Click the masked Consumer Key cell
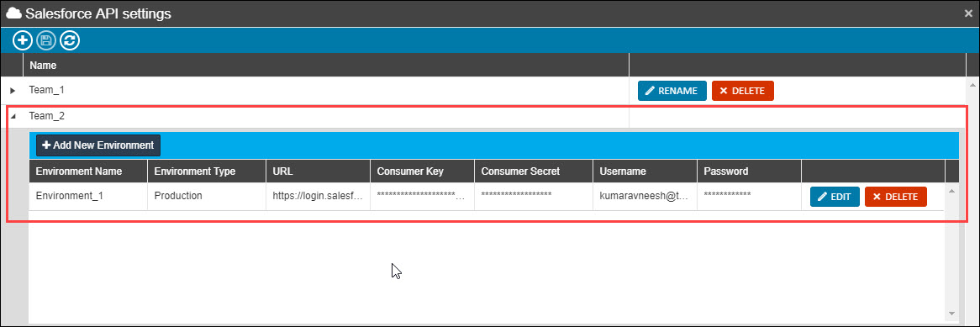Screen dimensions: 980x327 tap(423, 196)
